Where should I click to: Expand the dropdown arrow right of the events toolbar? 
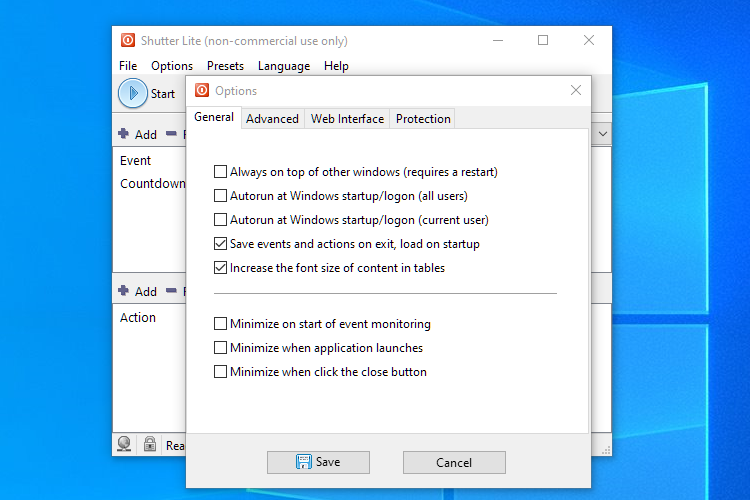point(602,134)
